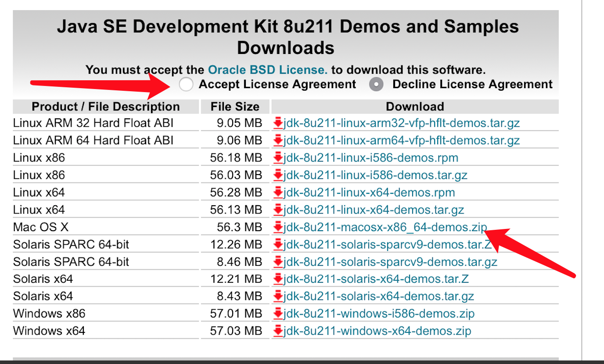Select the Accept License Agreement radio button
This screenshot has height=364, width=604.
(x=186, y=84)
